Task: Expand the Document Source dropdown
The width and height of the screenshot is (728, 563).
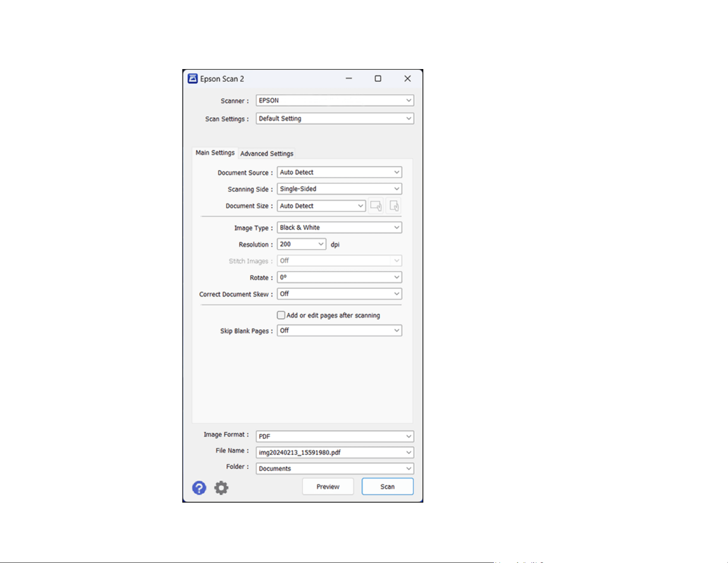Action: point(339,172)
